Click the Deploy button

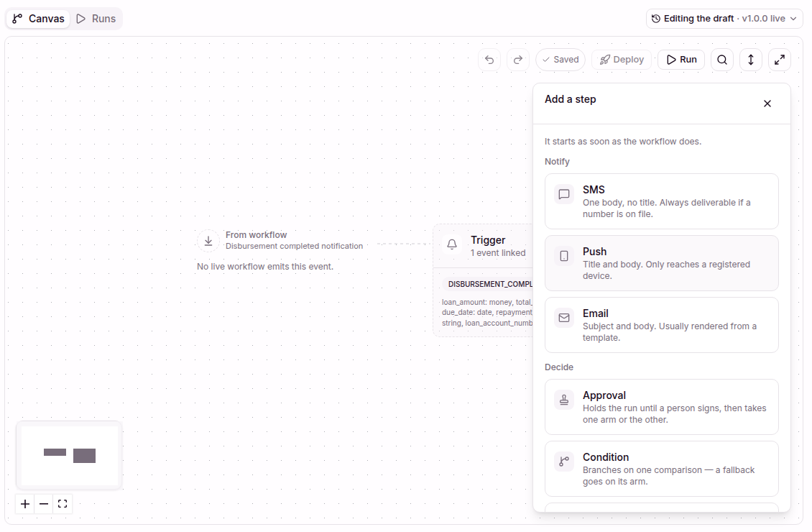[622, 60]
